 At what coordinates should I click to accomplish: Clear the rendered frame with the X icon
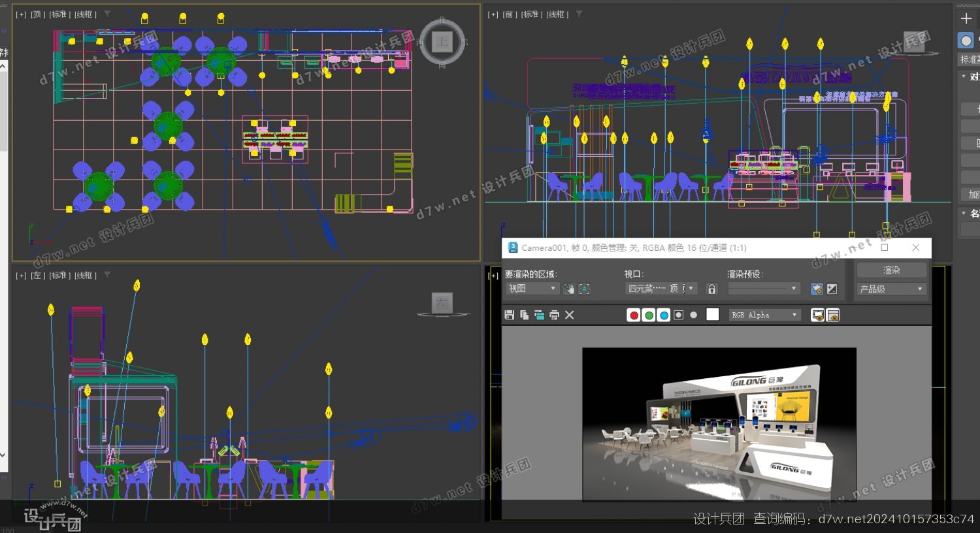pyautogui.click(x=569, y=315)
